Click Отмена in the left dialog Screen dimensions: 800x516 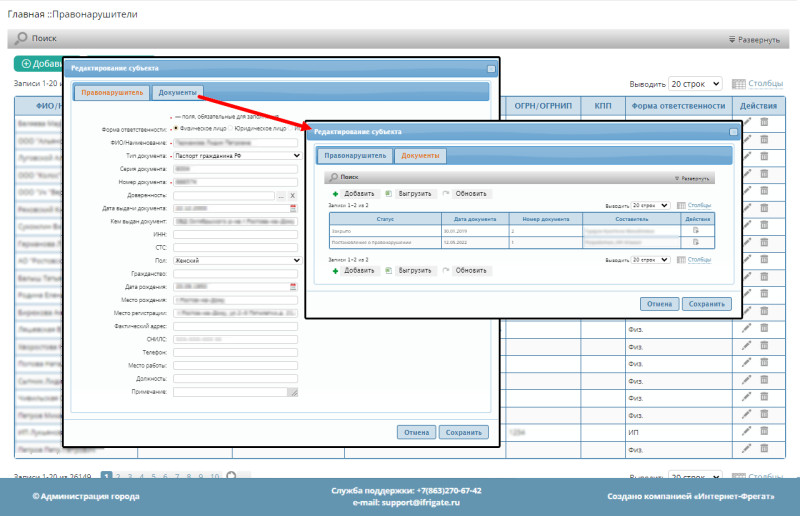point(414,433)
